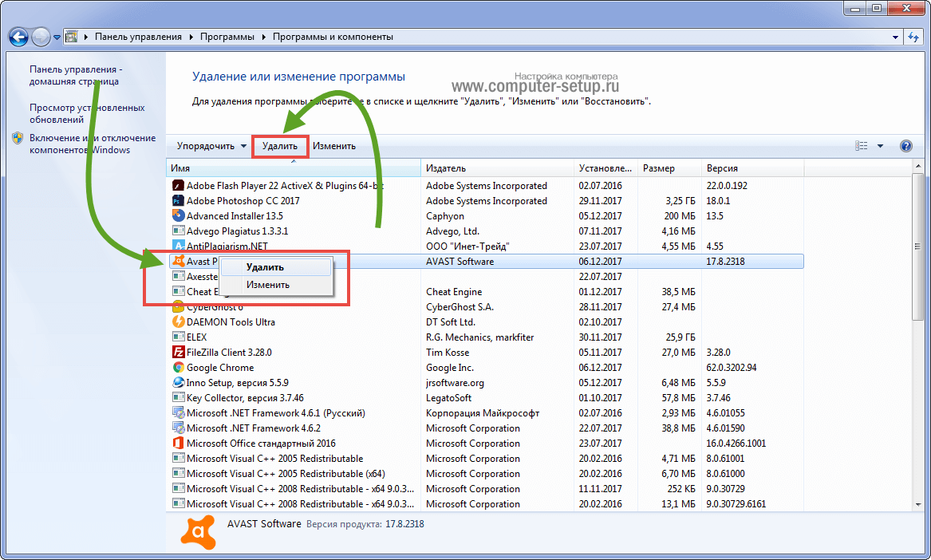
Task: Click the Adobe Flash Player icon
Action: (179, 186)
